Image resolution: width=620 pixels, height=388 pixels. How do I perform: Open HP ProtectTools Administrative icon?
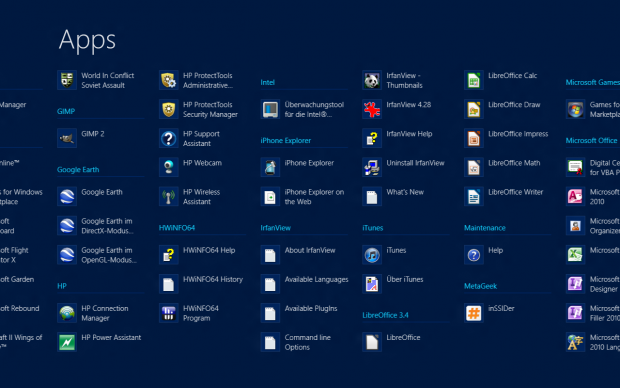168,80
